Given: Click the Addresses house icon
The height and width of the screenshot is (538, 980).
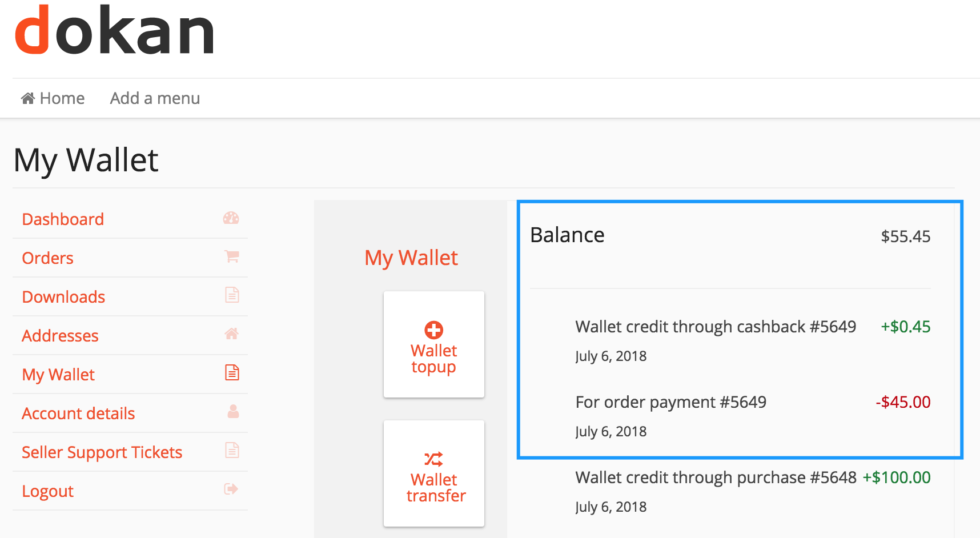Looking at the screenshot, I should [231, 334].
